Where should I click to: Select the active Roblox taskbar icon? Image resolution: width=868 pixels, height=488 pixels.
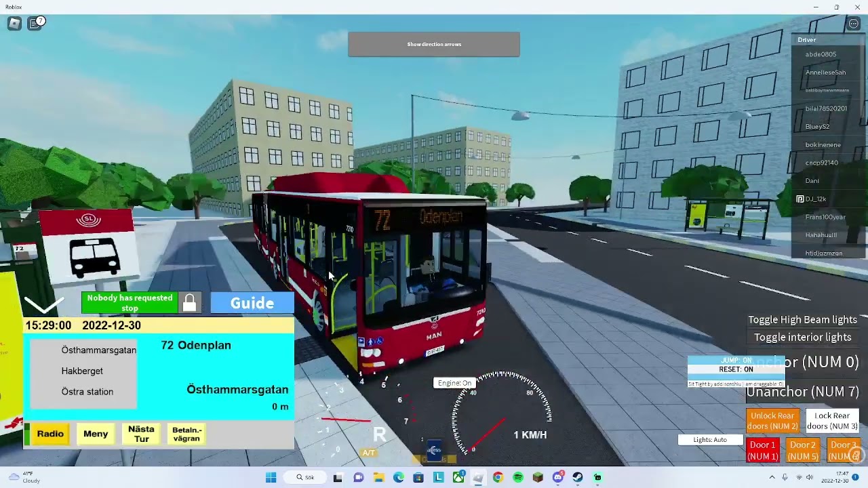click(478, 477)
